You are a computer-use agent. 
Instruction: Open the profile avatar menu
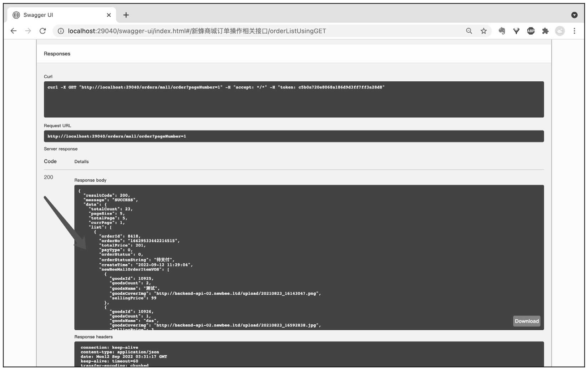(560, 31)
